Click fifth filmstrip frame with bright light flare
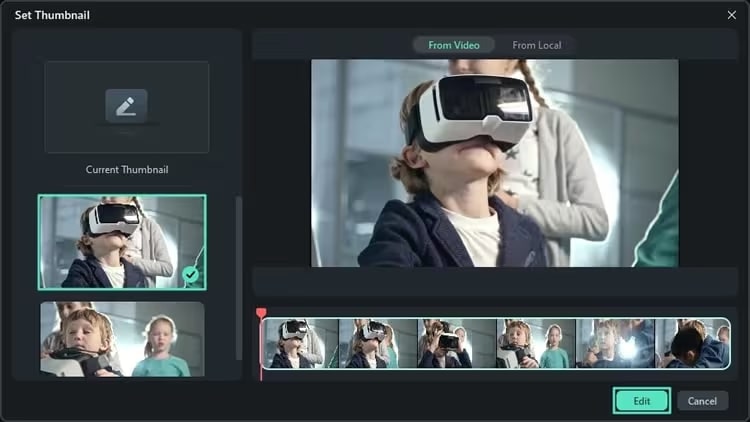 615,343
